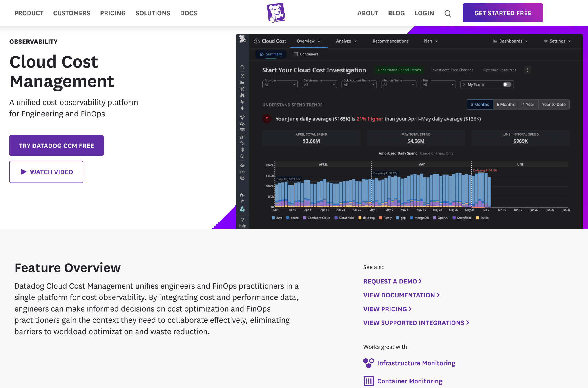This screenshot has width=588, height=388.
Task: Click the Confluent Cloud legend swatch
Action: coord(305,218)
